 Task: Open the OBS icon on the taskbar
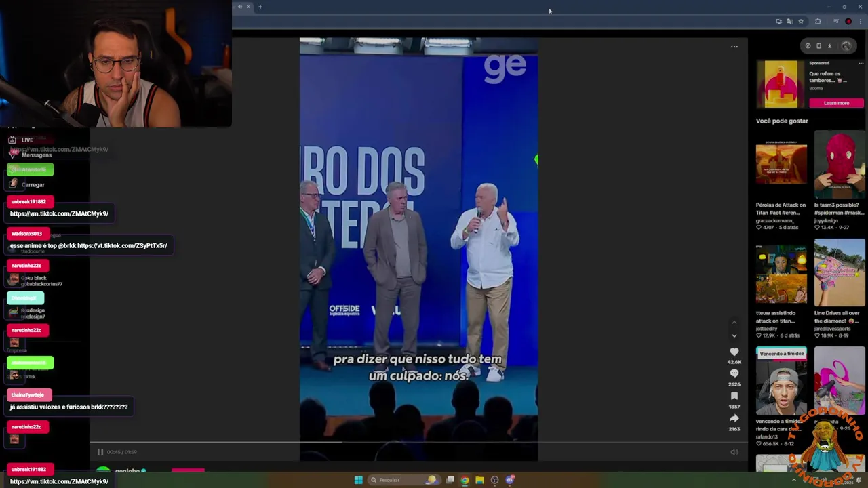click(x=494, y=480)
